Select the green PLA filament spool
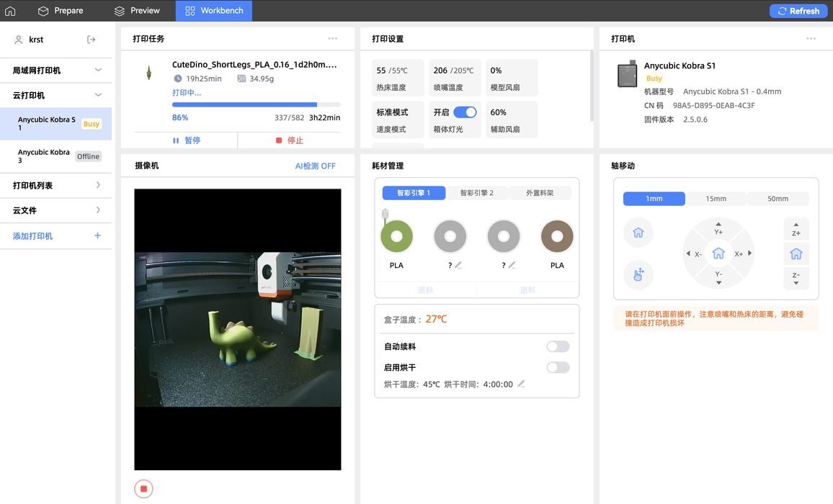833x504 pixels. (x=396, y=236)
